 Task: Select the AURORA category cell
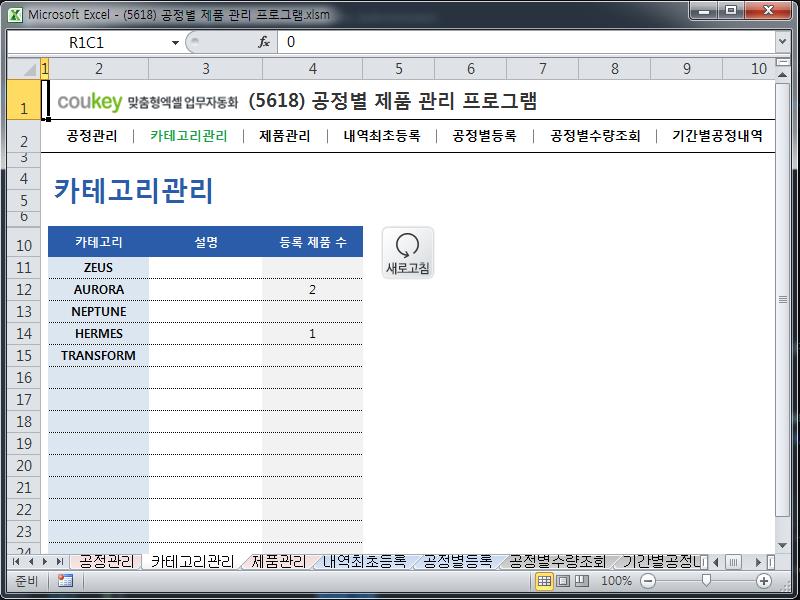click(x=98, y=289)
